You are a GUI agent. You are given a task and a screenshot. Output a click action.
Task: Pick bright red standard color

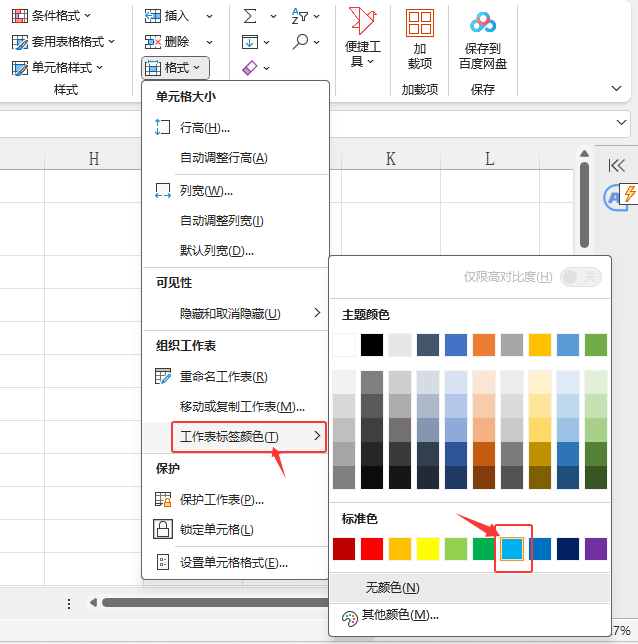[x=372, y=549]
